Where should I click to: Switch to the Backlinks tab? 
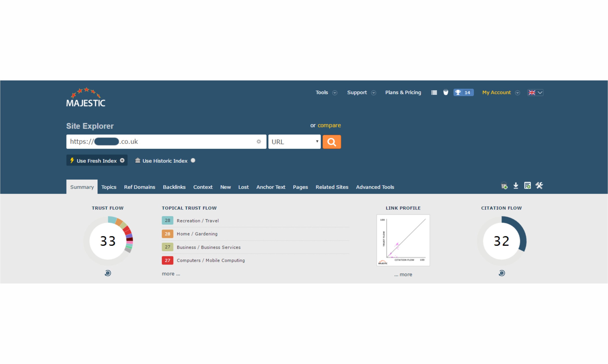(x=174, y=187)
